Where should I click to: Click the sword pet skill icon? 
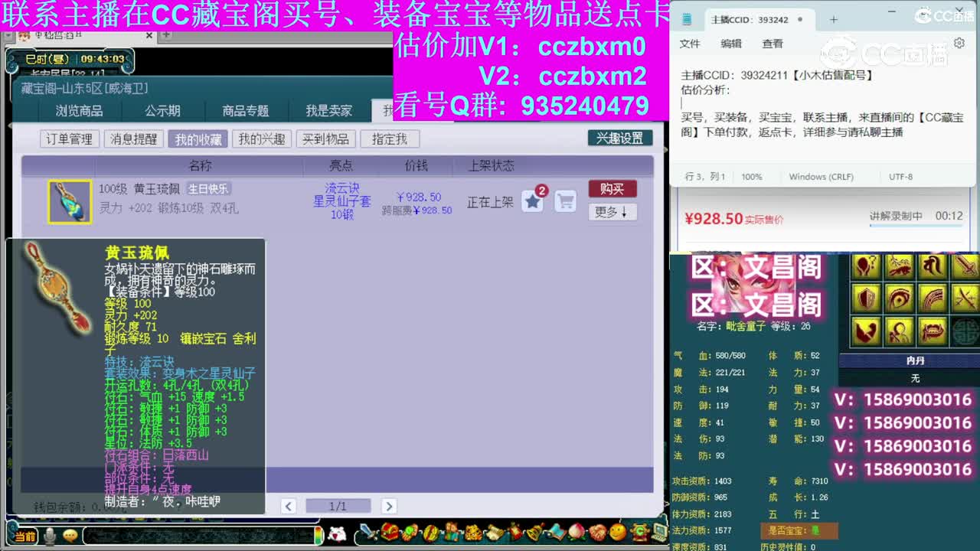pos(965,266)
